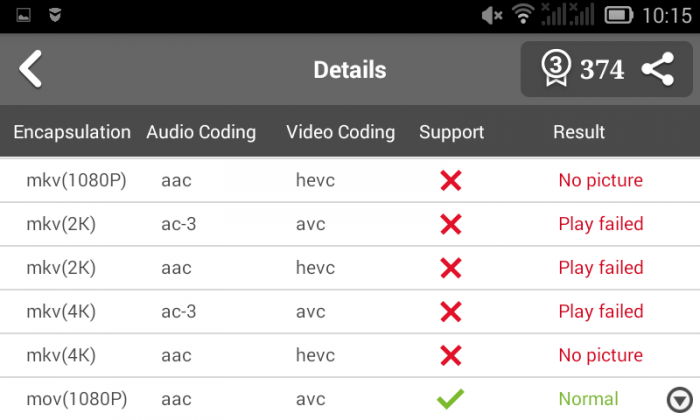The height and width of the screenshot is (420, 700).
Task: Tap the back arrow icon
Action: click(32, 69)
